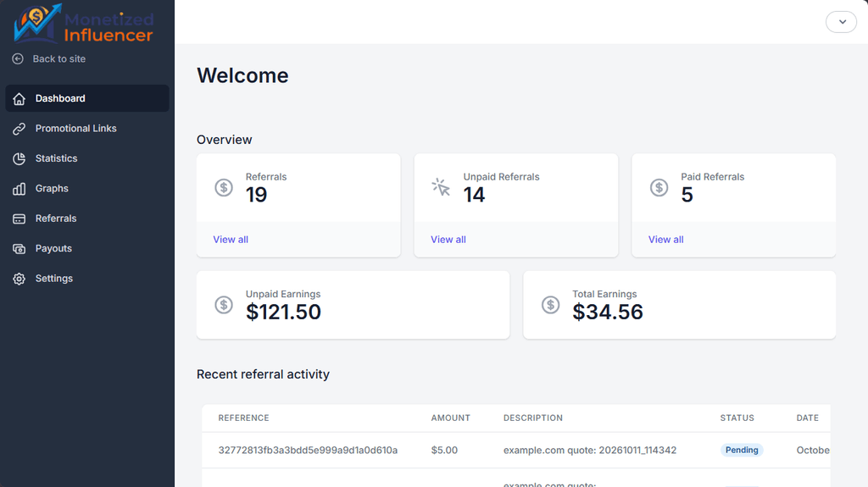Screen dimensions: 868x487
Task: Click the DESCRIPTION column header
Action: click(x=533, y=418)
